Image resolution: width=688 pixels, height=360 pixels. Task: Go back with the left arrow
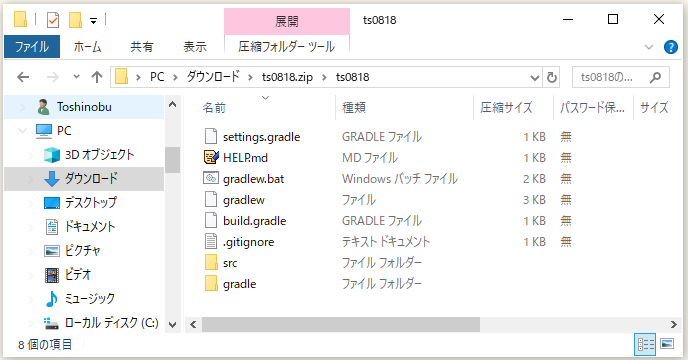(23, 77)
